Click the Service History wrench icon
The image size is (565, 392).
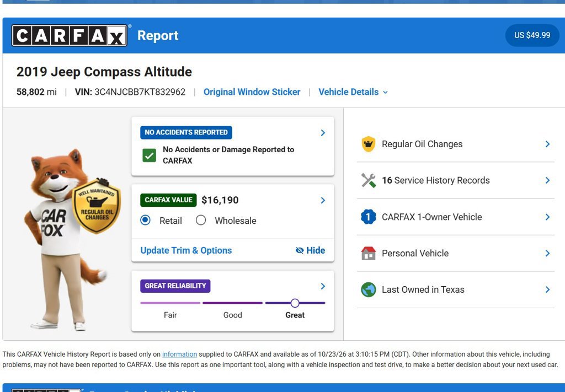click(368, 180)
